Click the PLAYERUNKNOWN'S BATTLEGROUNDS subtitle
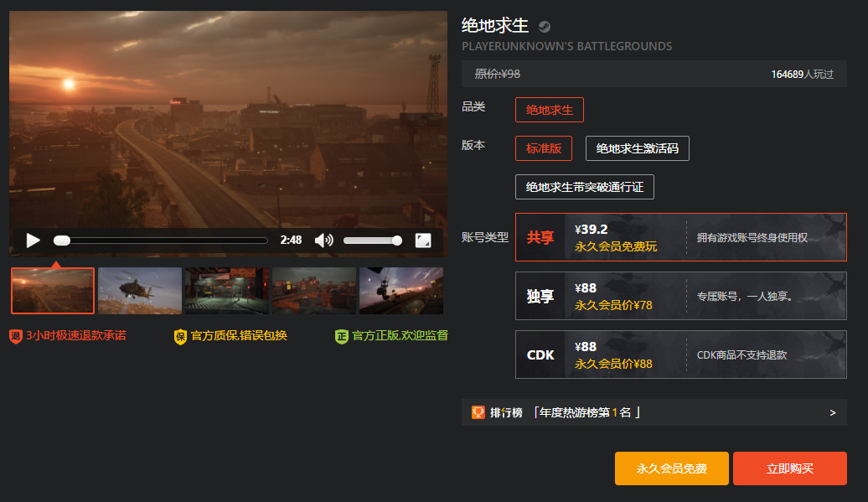 click(567, 46)
